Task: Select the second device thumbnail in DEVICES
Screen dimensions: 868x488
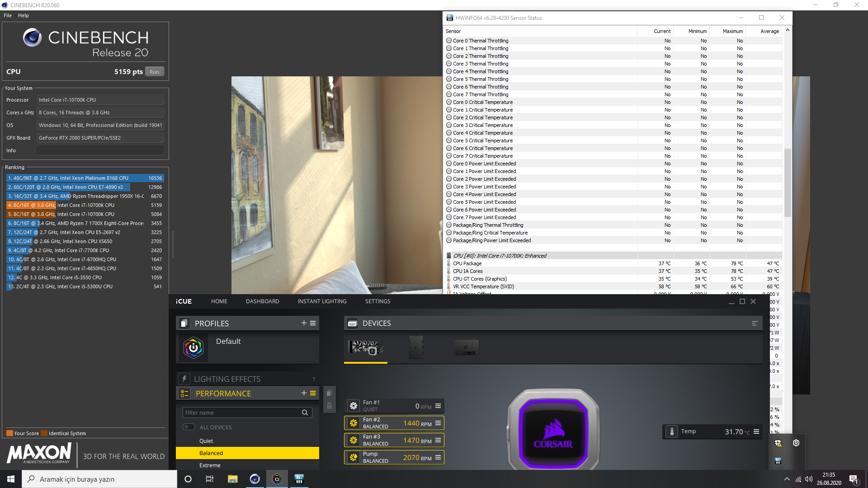Action: [x=416, y=347]
